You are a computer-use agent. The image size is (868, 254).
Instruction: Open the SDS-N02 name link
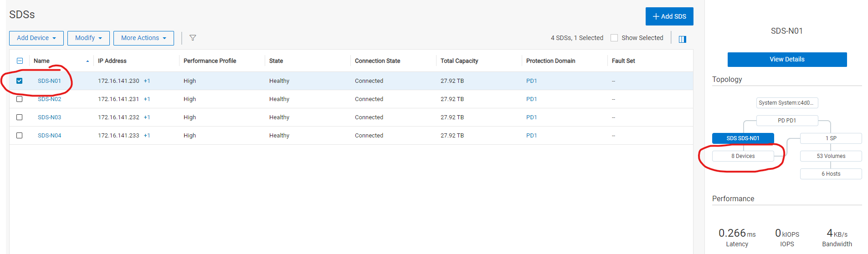(49, 99)
